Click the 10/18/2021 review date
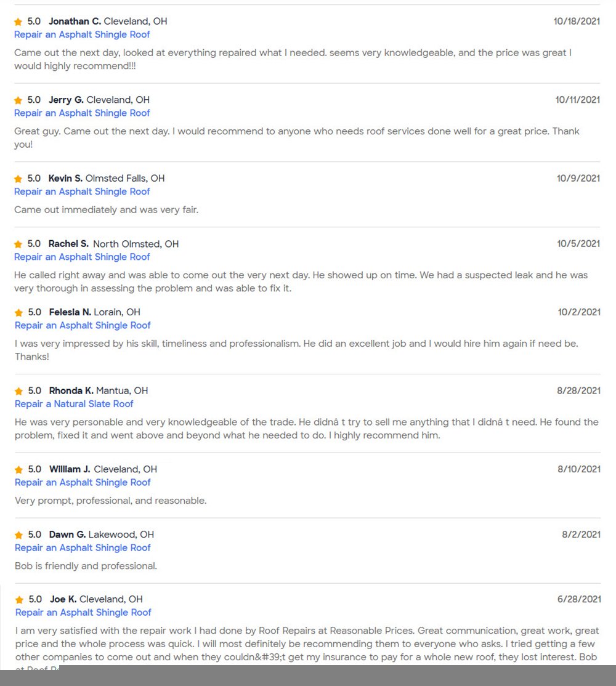Viewport: 616px width, 686px height. point(577,21)
